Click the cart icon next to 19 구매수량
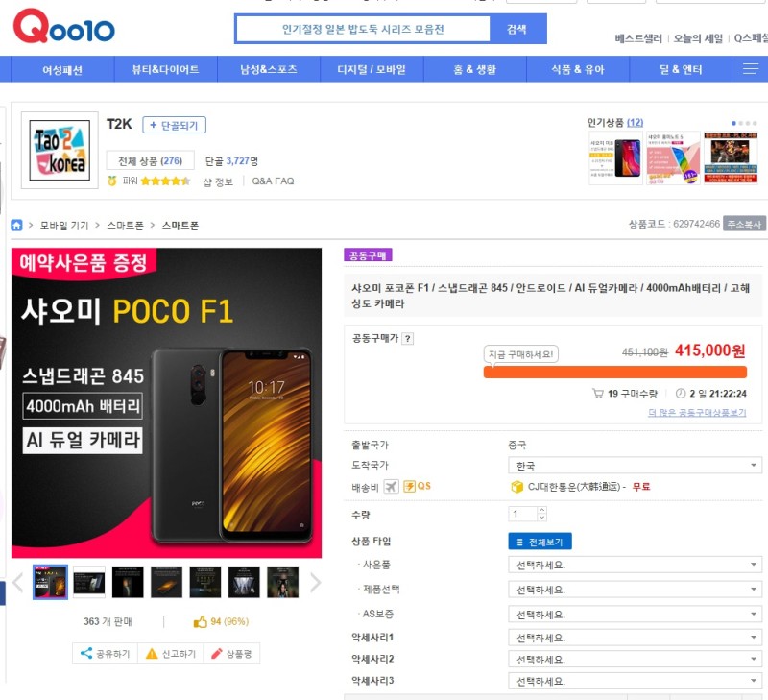The height and width of the screenshot is (700, 768). pos(597,394)
